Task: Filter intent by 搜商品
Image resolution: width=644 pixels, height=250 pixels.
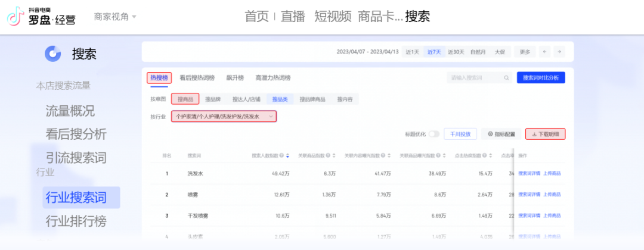Action: coord(185,99)
